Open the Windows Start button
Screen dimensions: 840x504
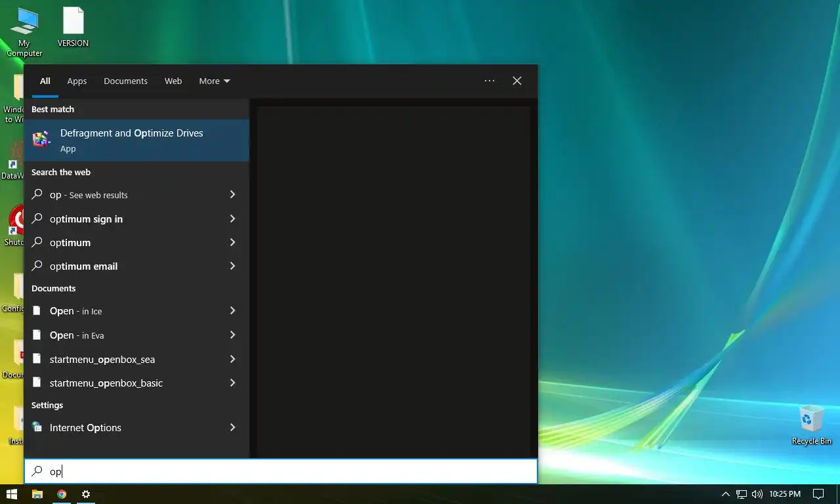click(x=12, y=494)
